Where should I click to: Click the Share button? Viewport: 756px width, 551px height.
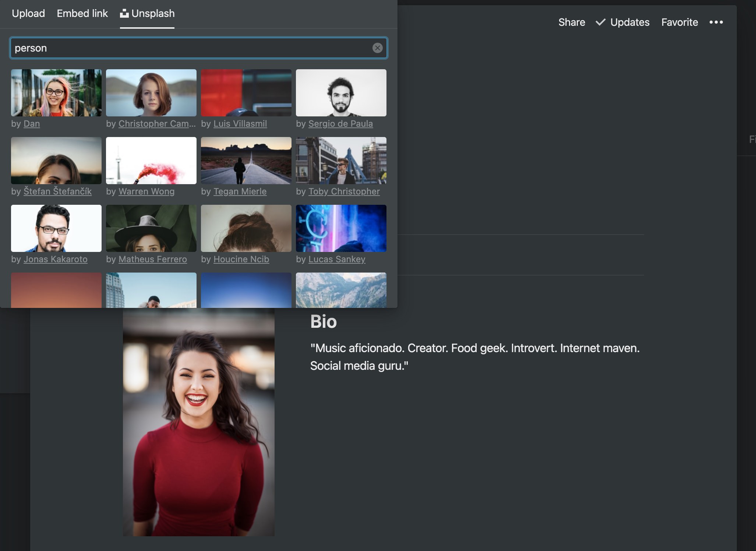571,22
